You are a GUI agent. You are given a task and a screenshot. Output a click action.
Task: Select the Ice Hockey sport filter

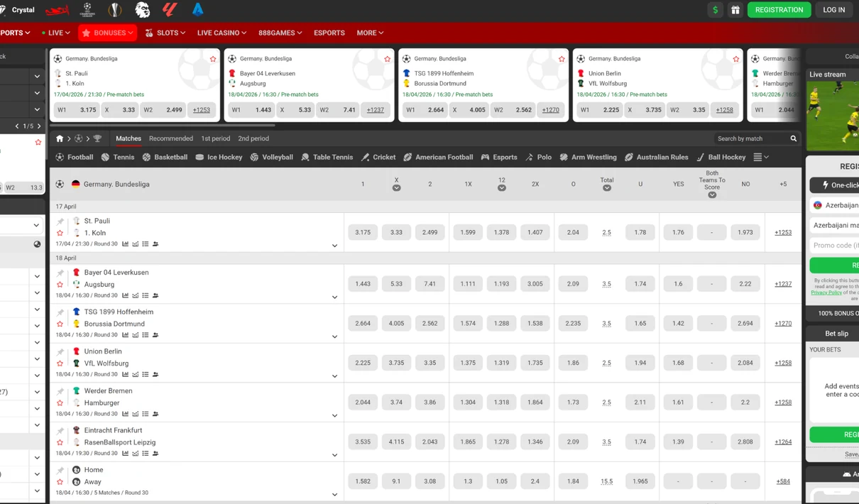click(219, 157)
